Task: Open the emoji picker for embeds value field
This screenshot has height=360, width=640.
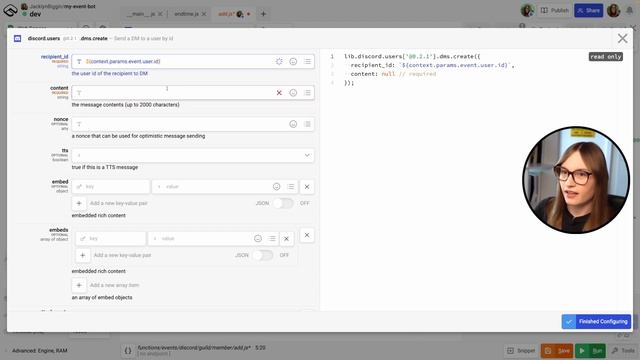Action: coord(258,238)
